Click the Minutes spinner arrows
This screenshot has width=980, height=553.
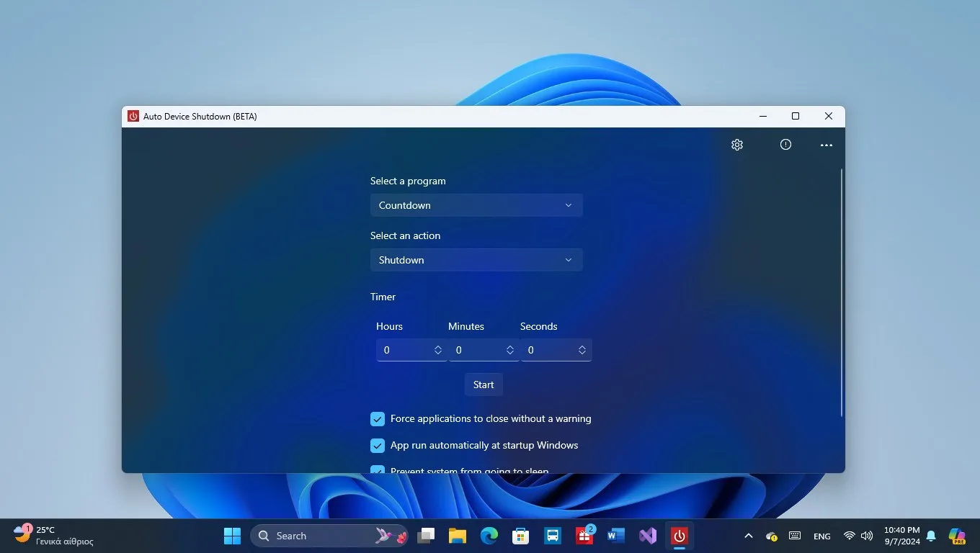(x=509, y=350)
